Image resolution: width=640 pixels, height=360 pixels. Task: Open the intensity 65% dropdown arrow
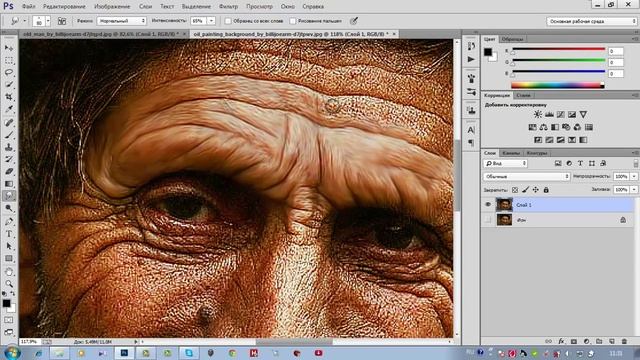click(x=211, y=21)
